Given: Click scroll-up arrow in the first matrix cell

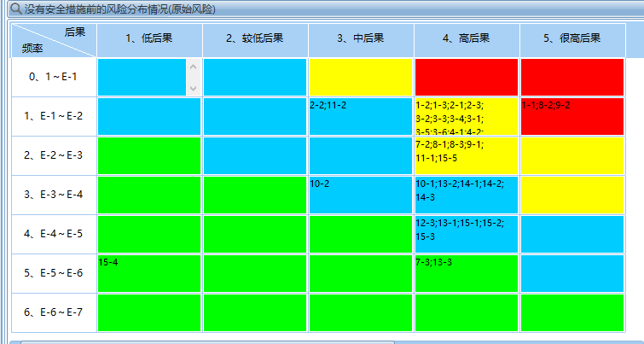Looking at the screenshot, I should tap(194, 67).
